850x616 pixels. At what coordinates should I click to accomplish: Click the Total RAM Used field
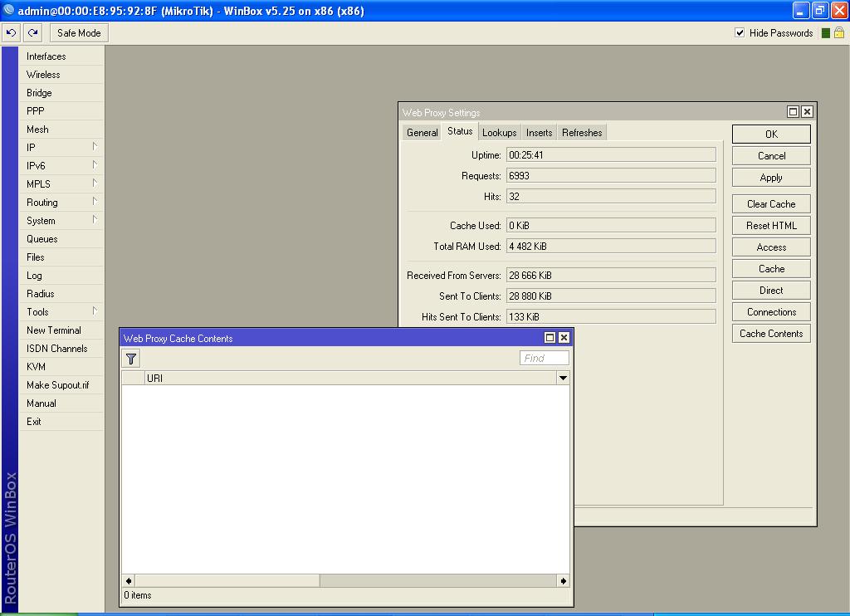pos(611,247)
